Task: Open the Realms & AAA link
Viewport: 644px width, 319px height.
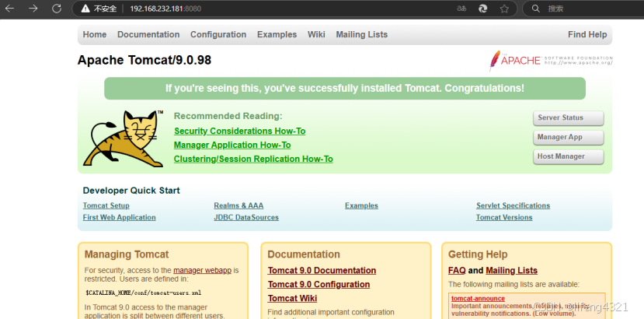Action: (x=238, y=205)
